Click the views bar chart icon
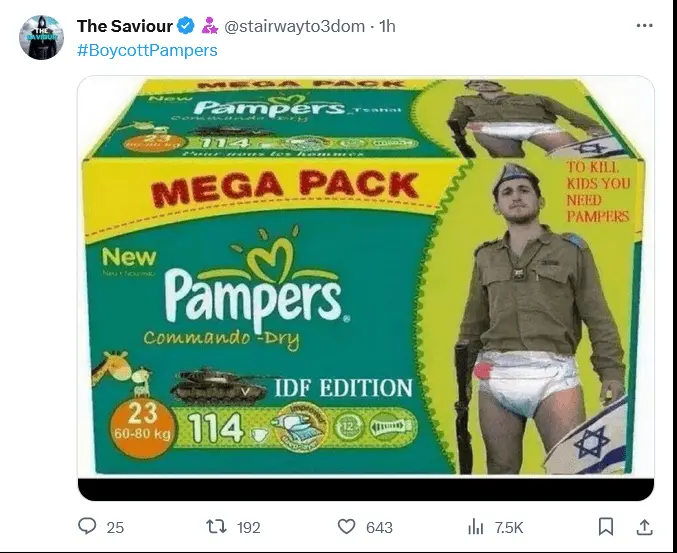The width and height of the screenshot is (677, 553). coord(477,526)
